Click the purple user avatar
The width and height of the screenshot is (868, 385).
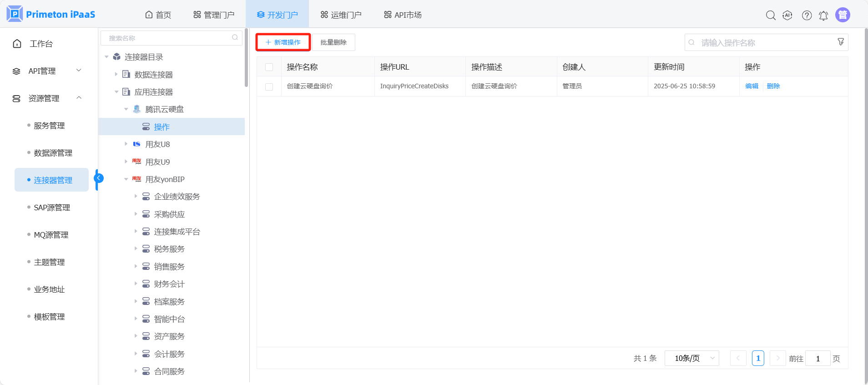click(x=843, y=15)
